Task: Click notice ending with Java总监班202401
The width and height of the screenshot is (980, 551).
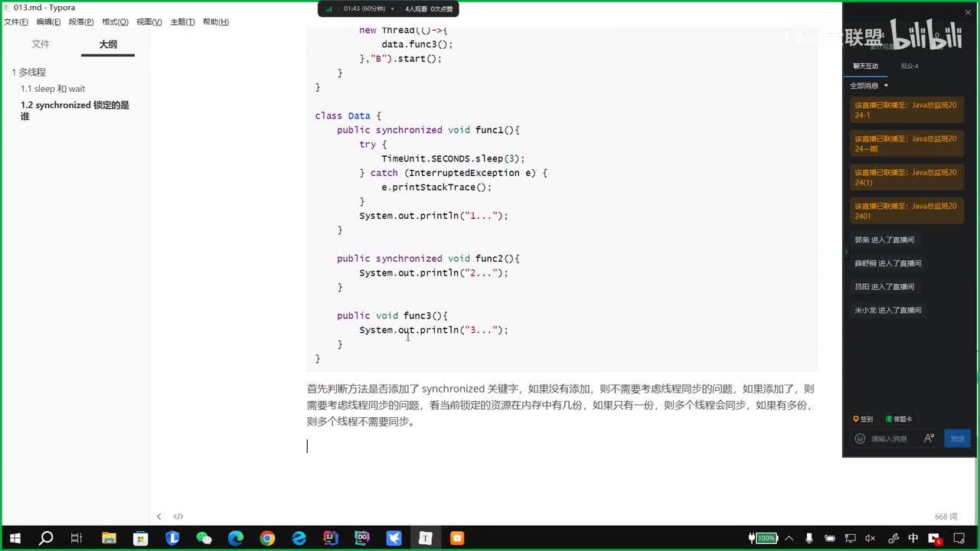Action: pos(906,211)
